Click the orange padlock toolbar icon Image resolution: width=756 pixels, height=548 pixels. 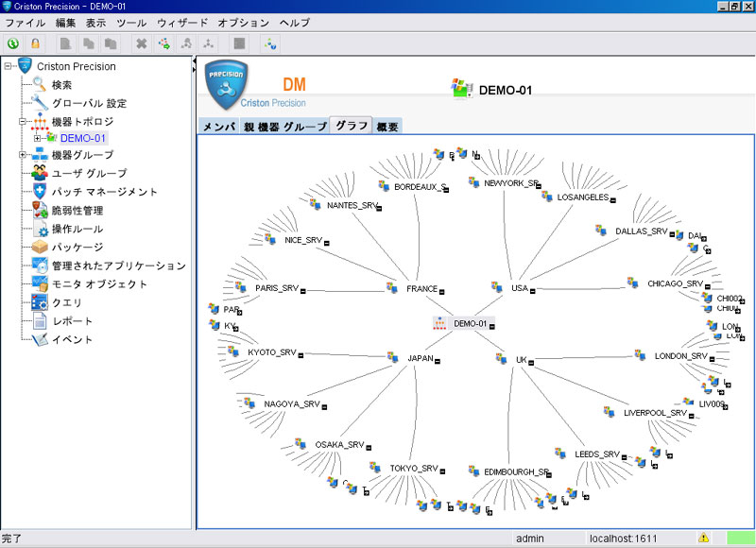coord(35,43)
